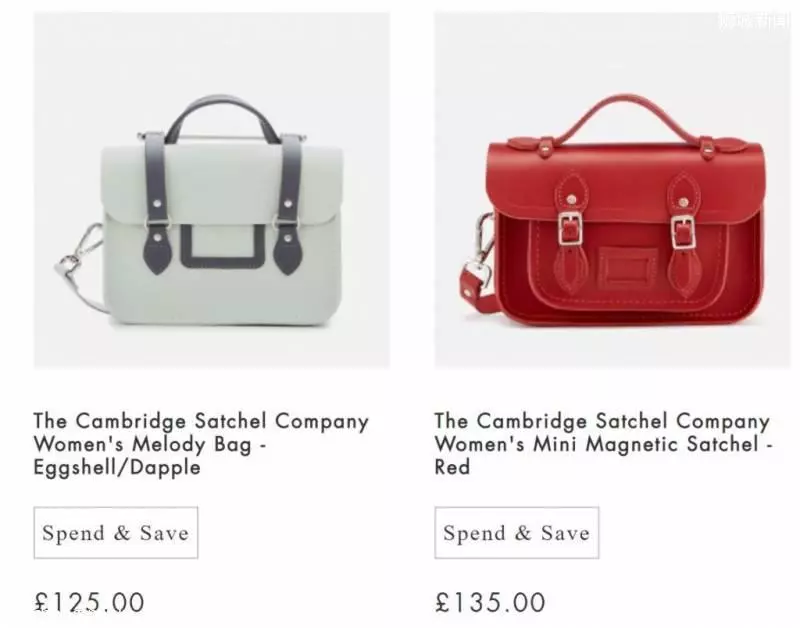The height and width of the screenshot is (628, 800).
Task: Click the Women's Melody Bag title link
Action: pyautogui.click(x=201, y=444)
